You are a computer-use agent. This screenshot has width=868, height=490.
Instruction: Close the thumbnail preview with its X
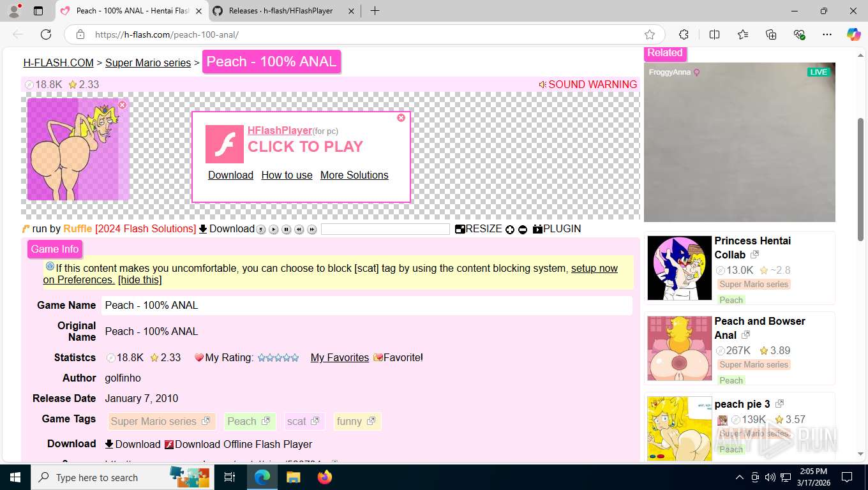point(123,105)
